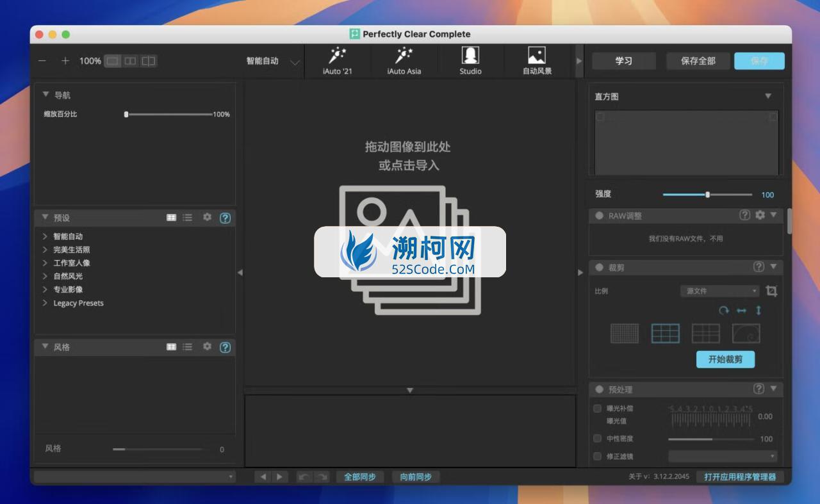The height and width of the screenshot is (504, 820).
Task: Expand the Legacy Presets group
Action: coord(45,303)
